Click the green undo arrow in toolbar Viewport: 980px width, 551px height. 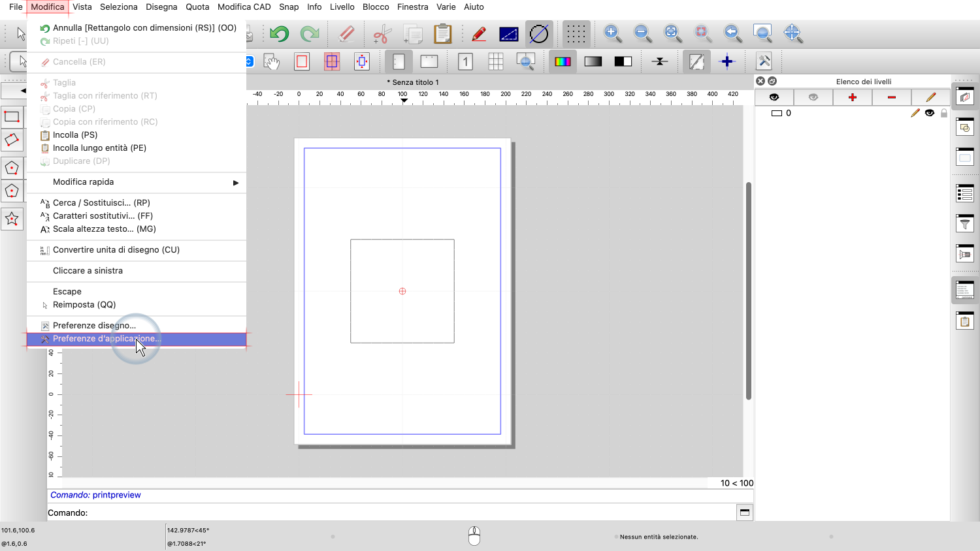280,33
